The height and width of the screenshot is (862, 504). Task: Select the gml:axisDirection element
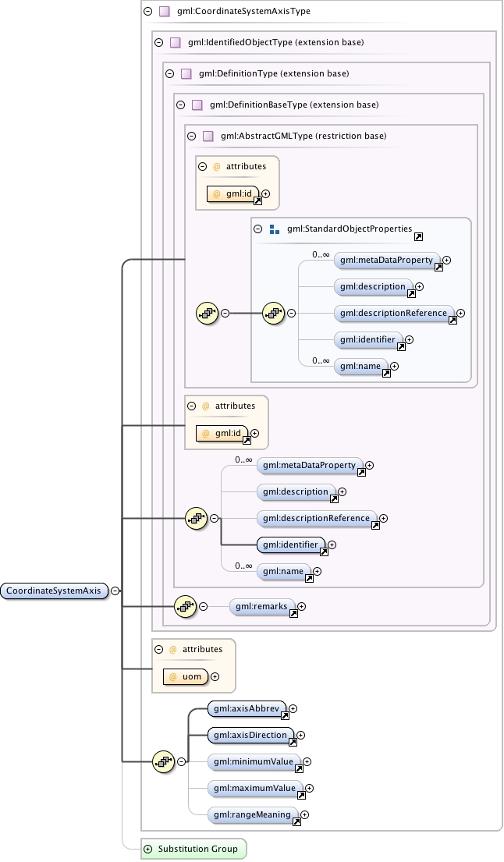click(250, 735)
